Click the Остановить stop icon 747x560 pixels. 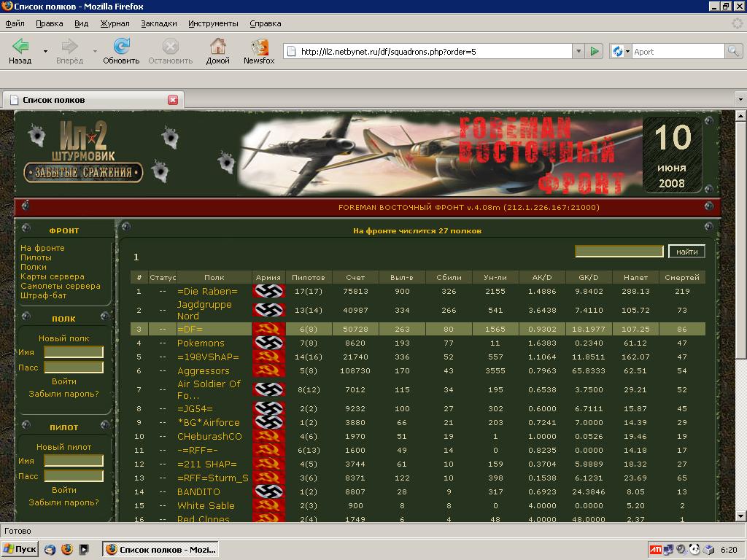tap(171, 46)
